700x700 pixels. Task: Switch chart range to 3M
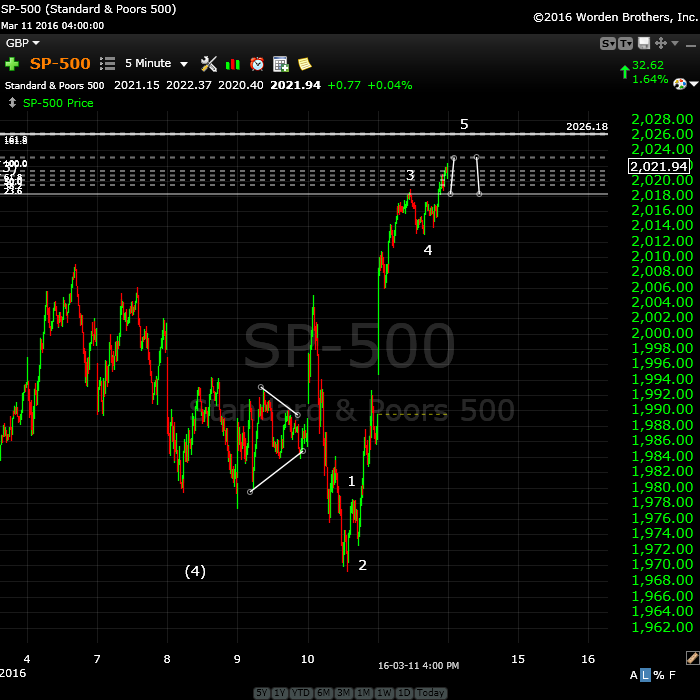(x=343, y=692)
